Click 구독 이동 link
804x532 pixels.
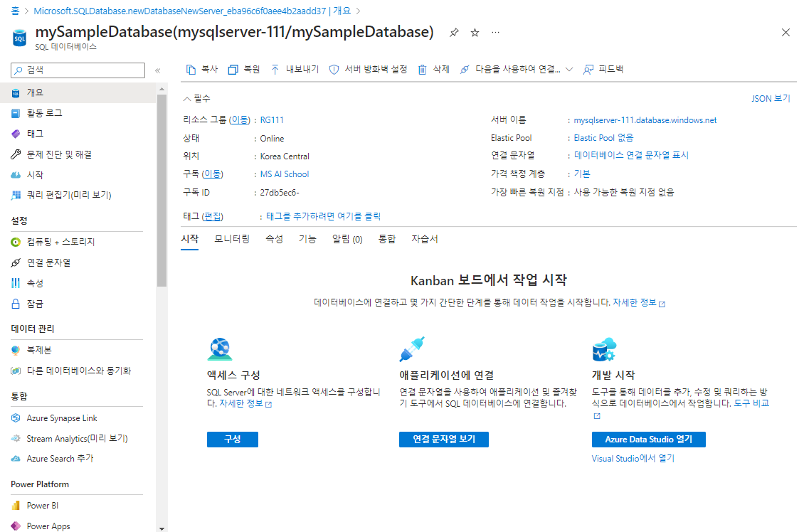tap(212, 174)
